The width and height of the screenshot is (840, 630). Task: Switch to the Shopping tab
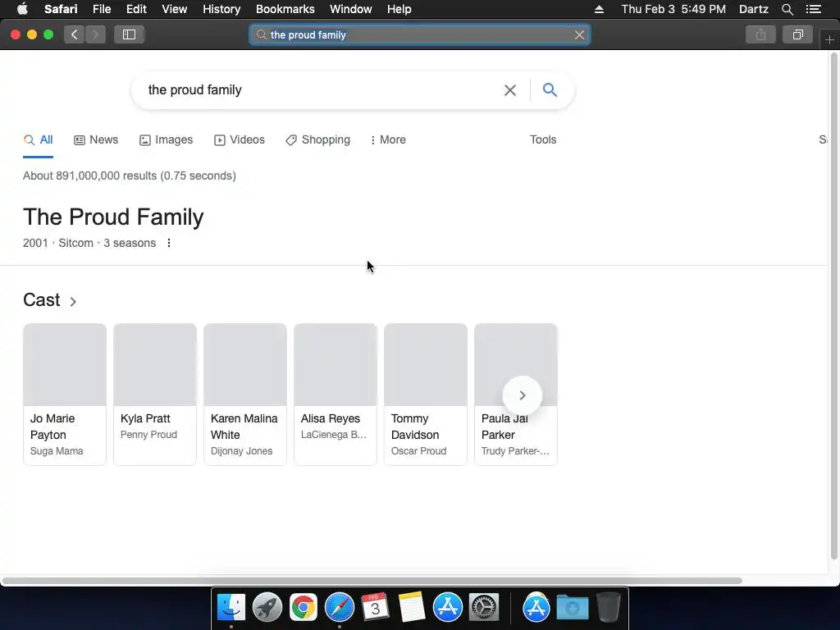click(317, 139)
